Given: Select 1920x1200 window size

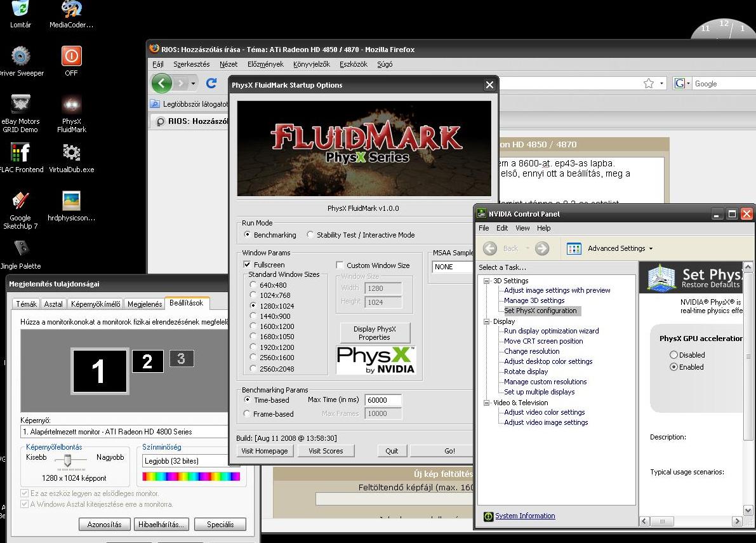Looking at the screenshot, I should point(253,347).
